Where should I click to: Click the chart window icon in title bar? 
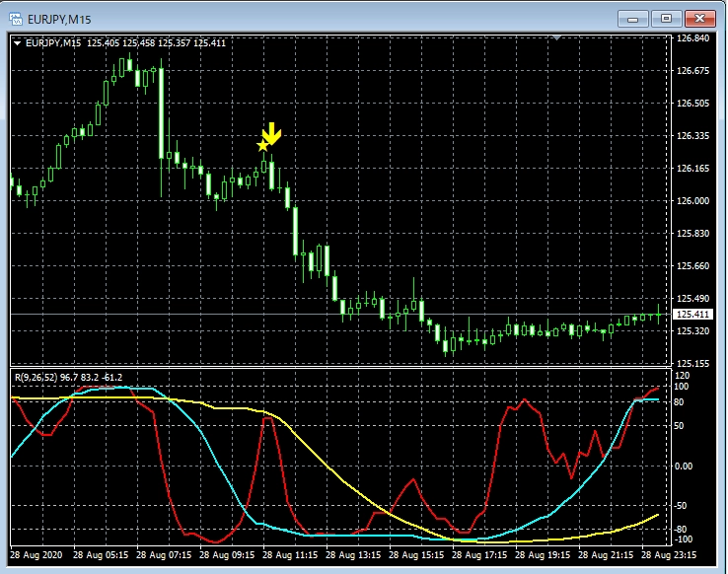[17, 18]
